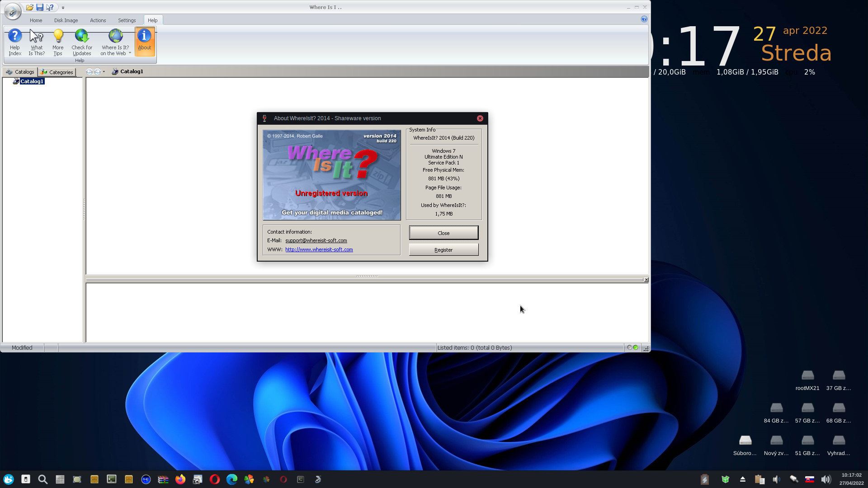This screenshot has height=488, width=868.
Task: Open quick access toolbar customize arrow
Action: [x=63, y=8]
